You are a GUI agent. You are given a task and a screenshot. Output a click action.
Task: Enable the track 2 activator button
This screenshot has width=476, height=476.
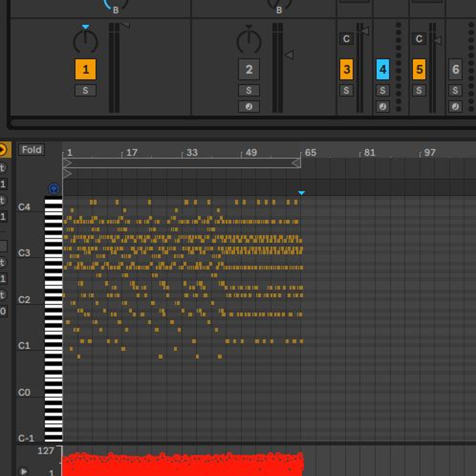point(249,69)
